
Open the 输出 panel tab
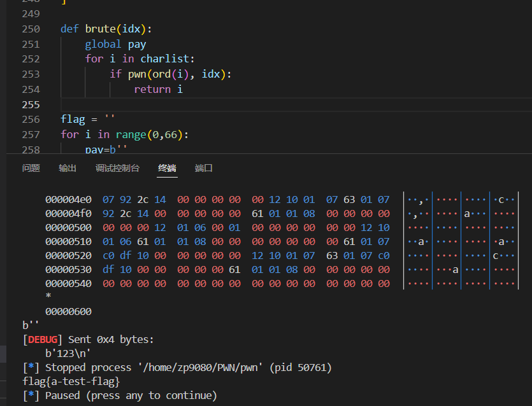point(68,168)
